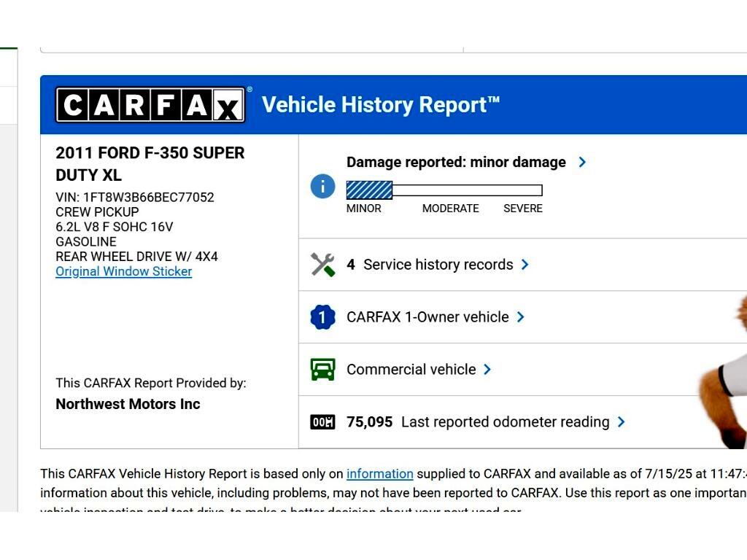
Task: Click the blue 1-Owner badge icon
Action: (x=322, y=317)
